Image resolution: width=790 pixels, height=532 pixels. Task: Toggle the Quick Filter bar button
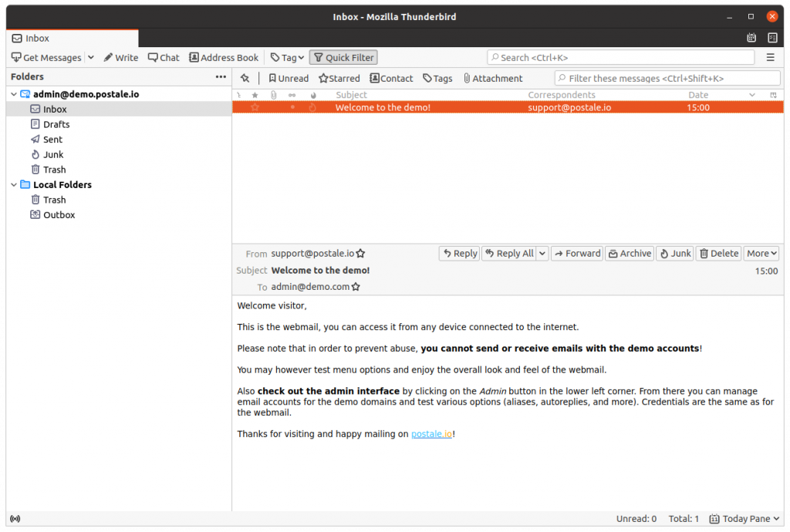(343, 57)
